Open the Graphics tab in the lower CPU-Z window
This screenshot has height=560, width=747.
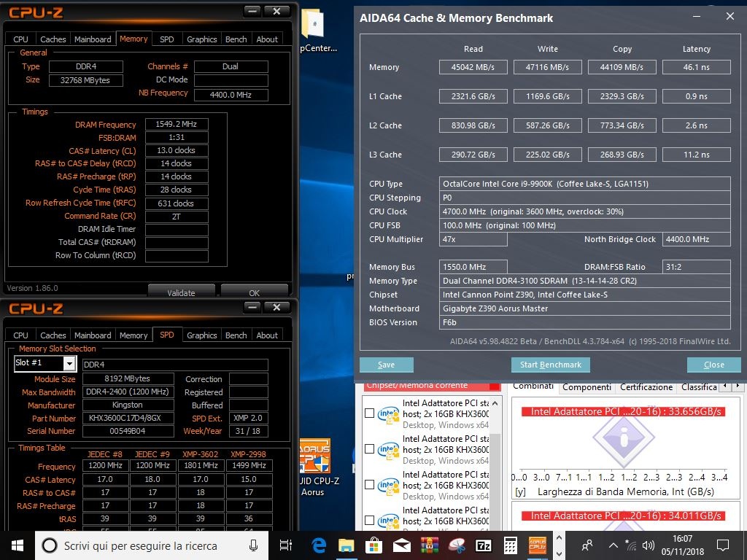tap(201, 335)
